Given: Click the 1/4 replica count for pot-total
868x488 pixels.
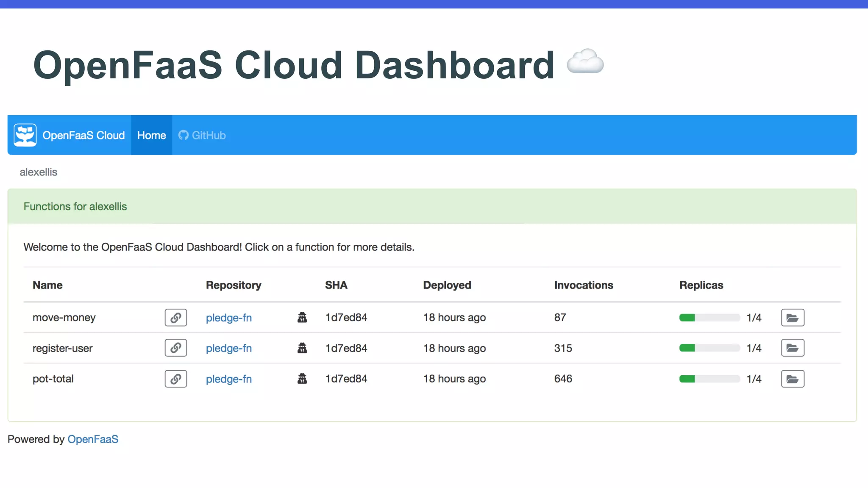Looking at the screenshot, I should click(754, 379).
